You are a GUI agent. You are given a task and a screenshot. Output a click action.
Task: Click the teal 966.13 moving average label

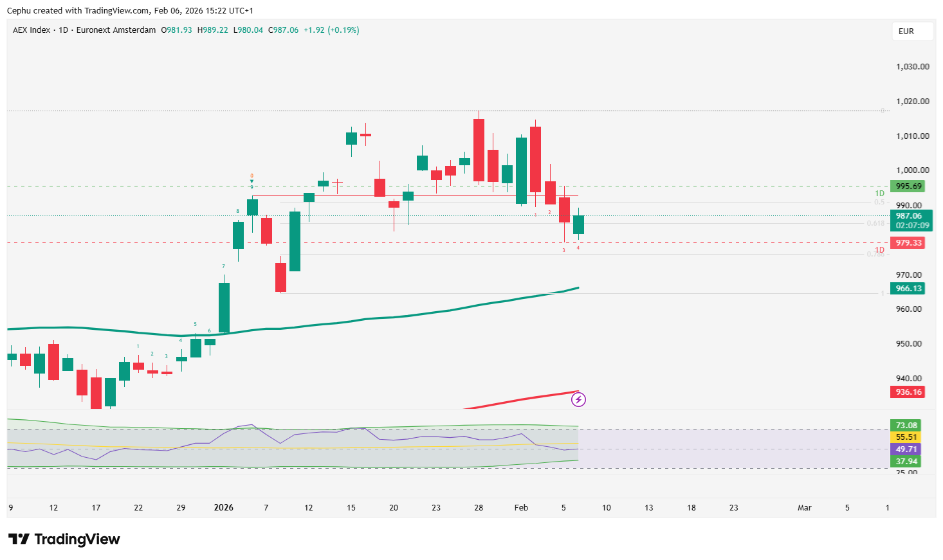tap(907, 288)
